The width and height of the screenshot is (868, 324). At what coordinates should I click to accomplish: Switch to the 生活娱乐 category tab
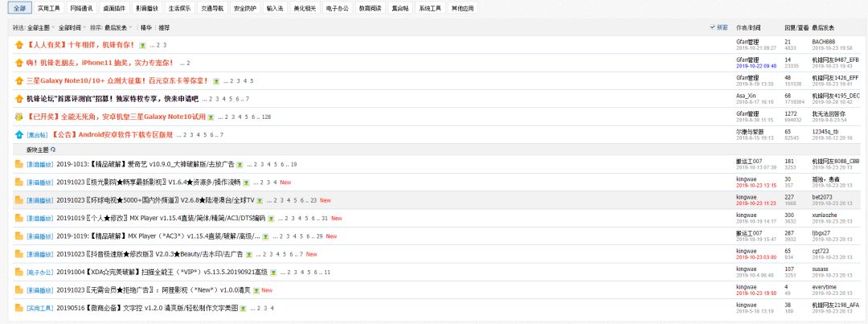[x=179, y=9]
